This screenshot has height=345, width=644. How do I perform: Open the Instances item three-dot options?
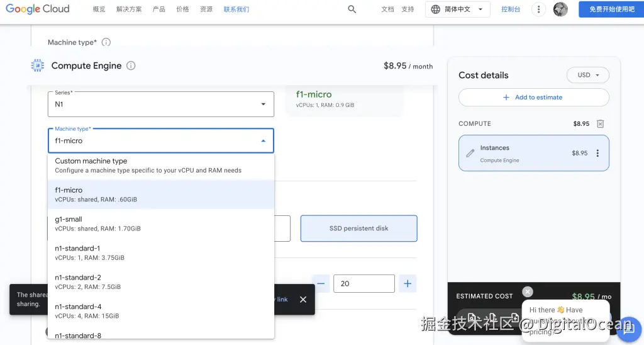pos(597,153)
